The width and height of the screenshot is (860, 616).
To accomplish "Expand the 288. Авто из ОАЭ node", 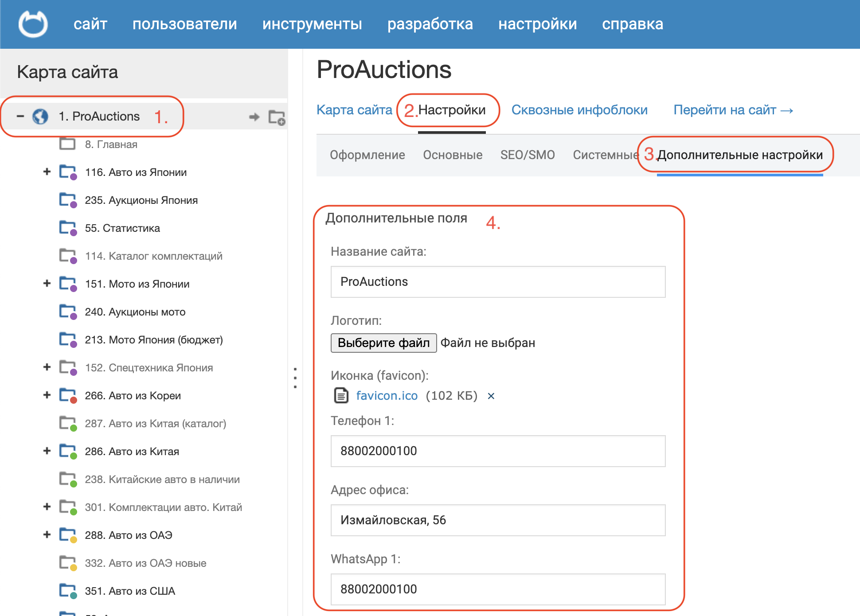I will (47, 534).
